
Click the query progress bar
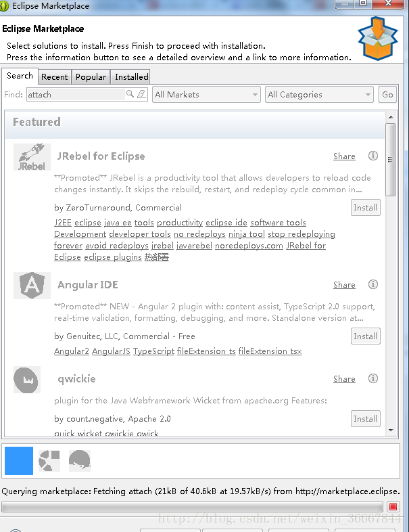pyautogui.click(x=193, y=507)
